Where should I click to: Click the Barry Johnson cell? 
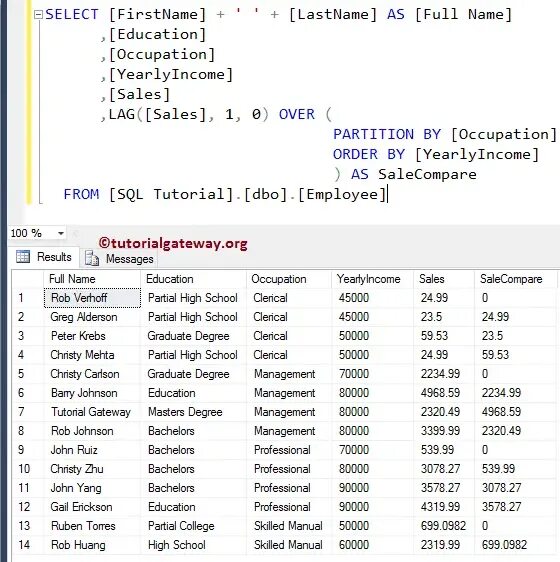(x=92, y=393)
